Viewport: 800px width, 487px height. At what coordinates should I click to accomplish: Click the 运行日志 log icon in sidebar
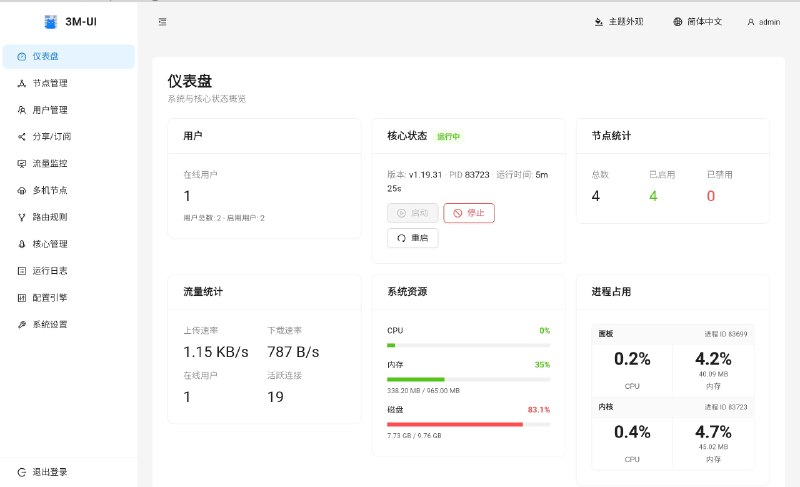(21, 271)
